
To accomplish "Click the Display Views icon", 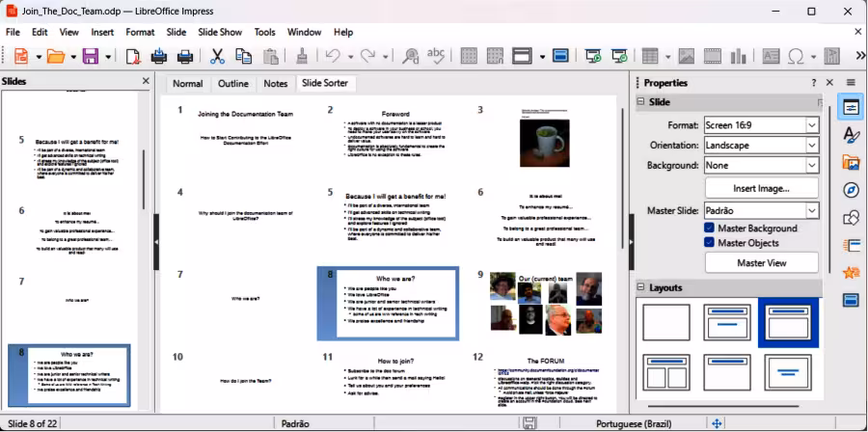I will pyautogui.click(x=522, y=56).
